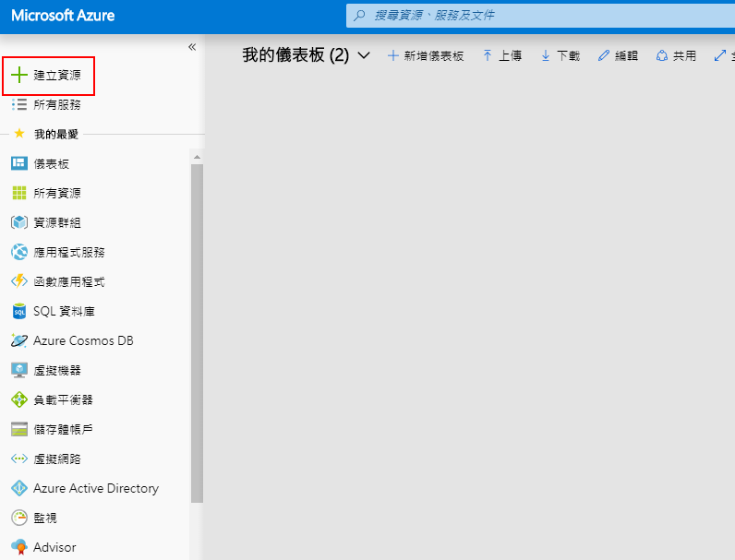Click the sidebar scroll up arrow

[x=197, y=157]
